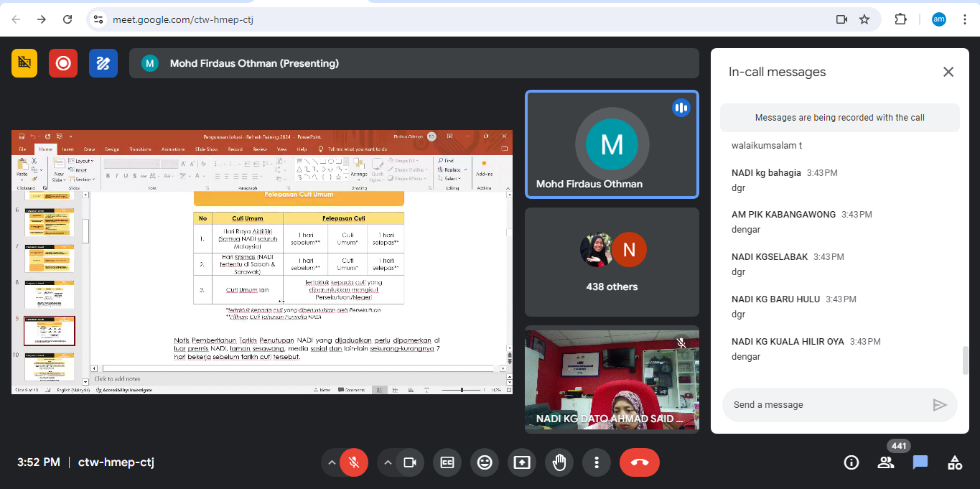Open the activities shapes icon

click(955, 462)
